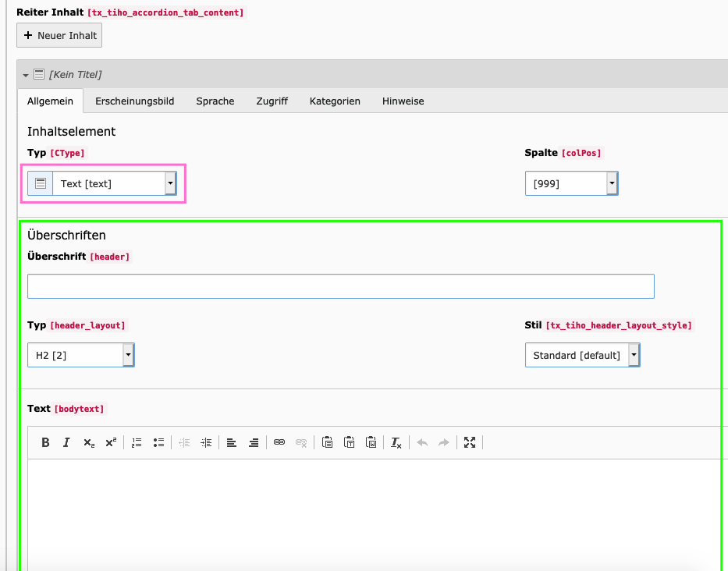Align text to the left

232,442
